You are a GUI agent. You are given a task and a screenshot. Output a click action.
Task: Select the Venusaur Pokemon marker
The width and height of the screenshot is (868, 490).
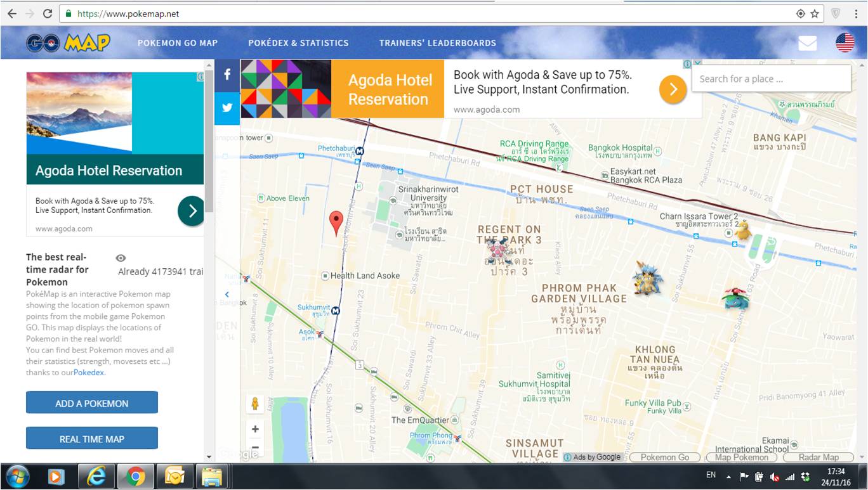click(x=735, y=299)
